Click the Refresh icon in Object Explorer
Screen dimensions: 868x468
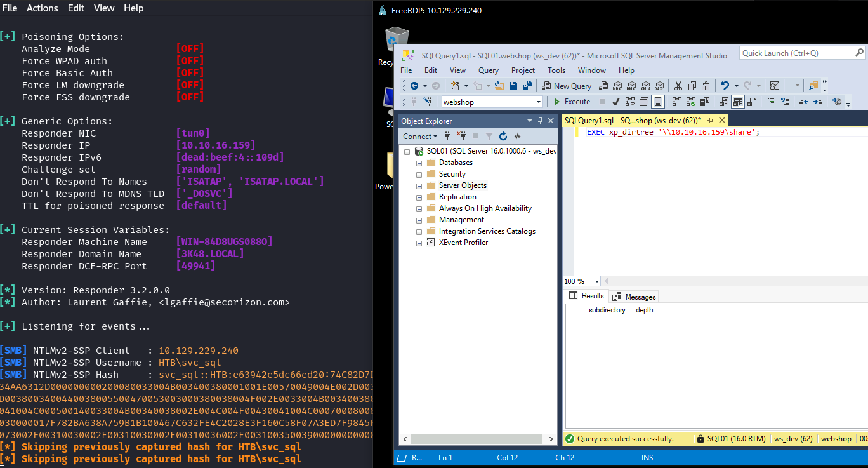click(503, 136)
